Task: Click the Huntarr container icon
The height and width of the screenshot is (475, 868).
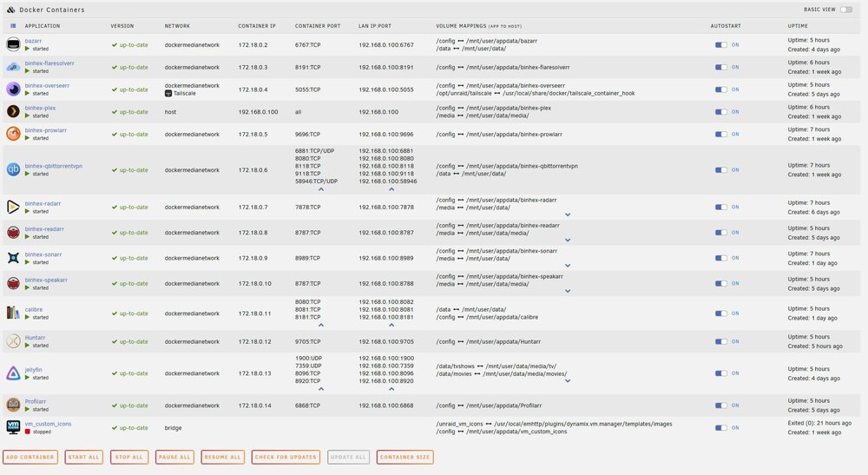Action: 13,341
